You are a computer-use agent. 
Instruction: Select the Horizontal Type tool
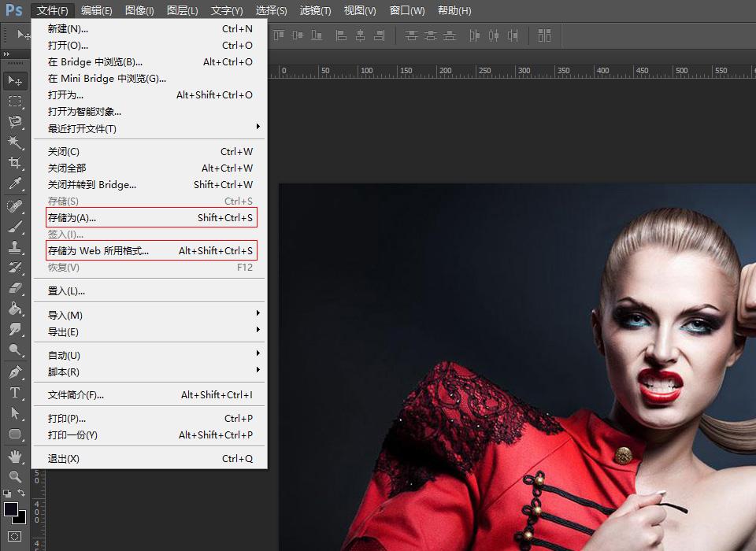click(x=15, y=393)
